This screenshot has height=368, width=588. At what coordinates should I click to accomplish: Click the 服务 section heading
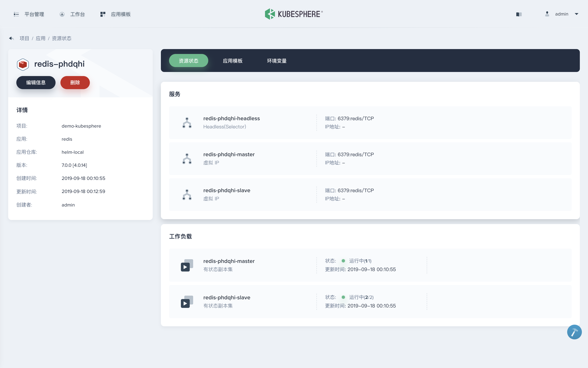click(175, 94)
